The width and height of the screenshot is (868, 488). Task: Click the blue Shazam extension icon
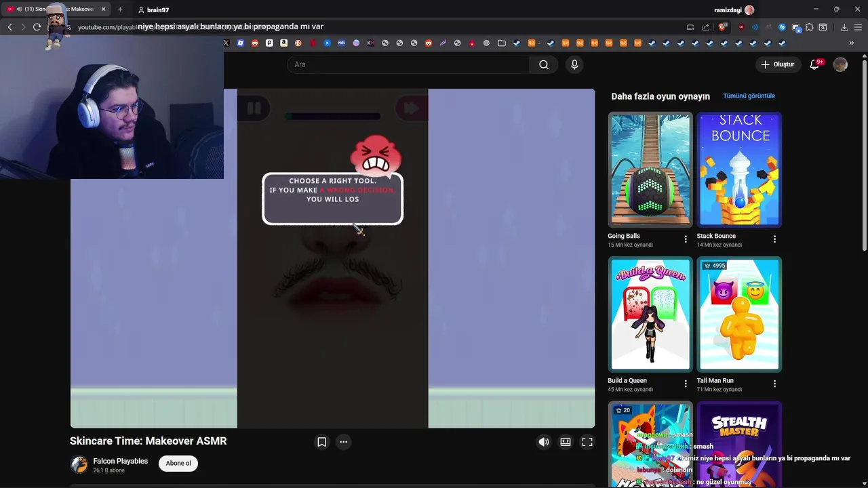pos(782,27)
